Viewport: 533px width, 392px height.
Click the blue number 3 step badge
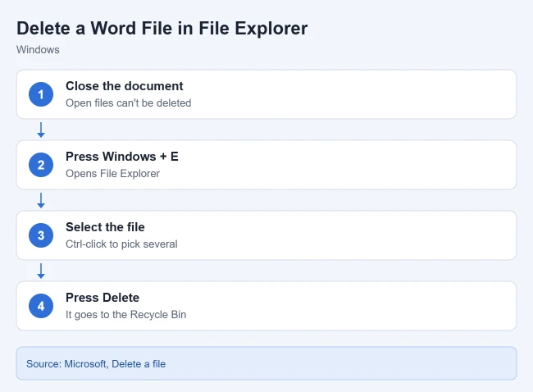(41, 235)
